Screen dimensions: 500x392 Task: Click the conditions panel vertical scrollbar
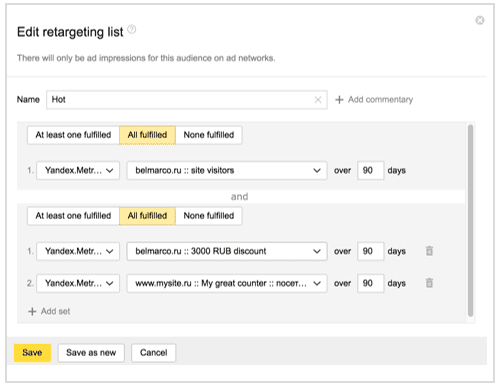coord(470,220)
